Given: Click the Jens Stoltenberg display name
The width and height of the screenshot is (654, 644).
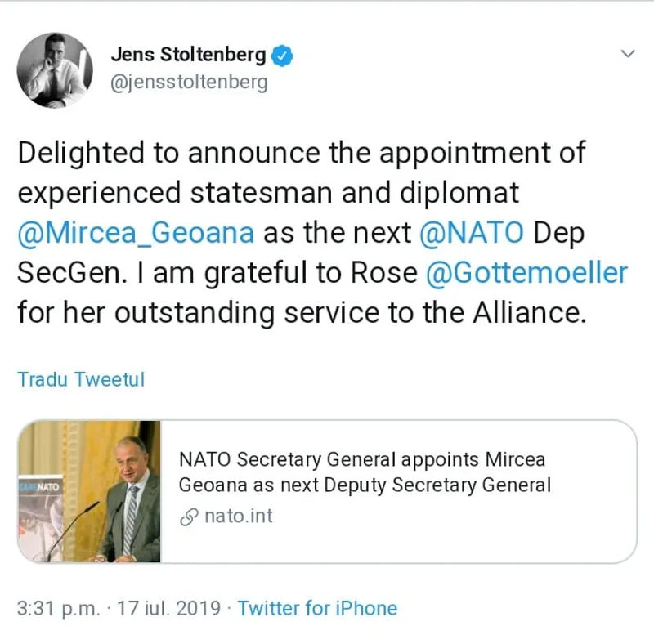Looking at the screenshot, I should tap(188, 56).
